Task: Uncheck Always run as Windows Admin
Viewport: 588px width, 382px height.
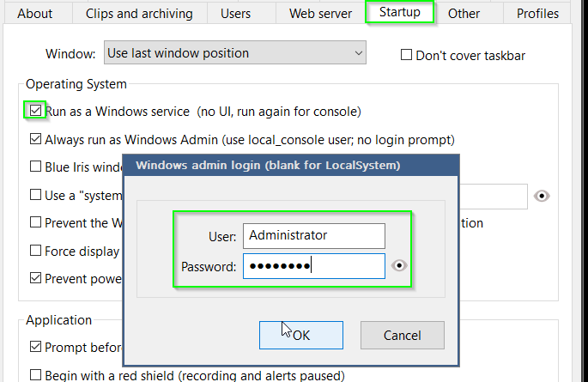Action: (x=35, y=139)
